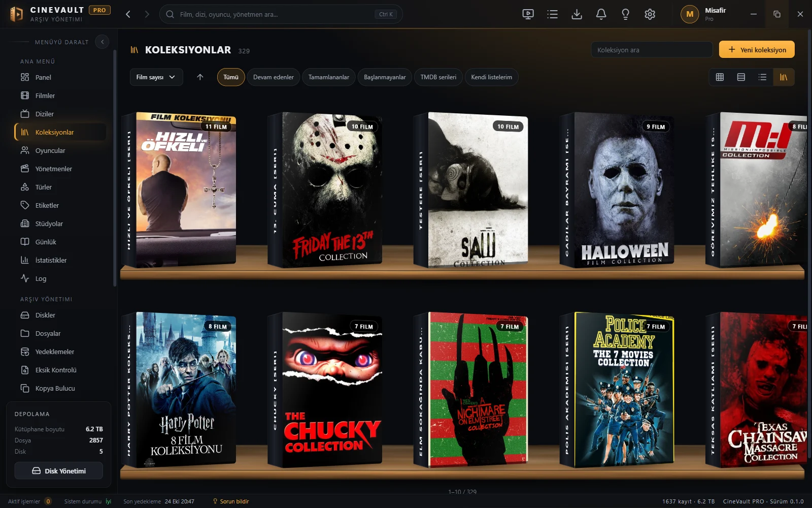This screenshot has width=812, height=508.
Task: Focus the Koleksiyon ara field
Action: (652, 50)
